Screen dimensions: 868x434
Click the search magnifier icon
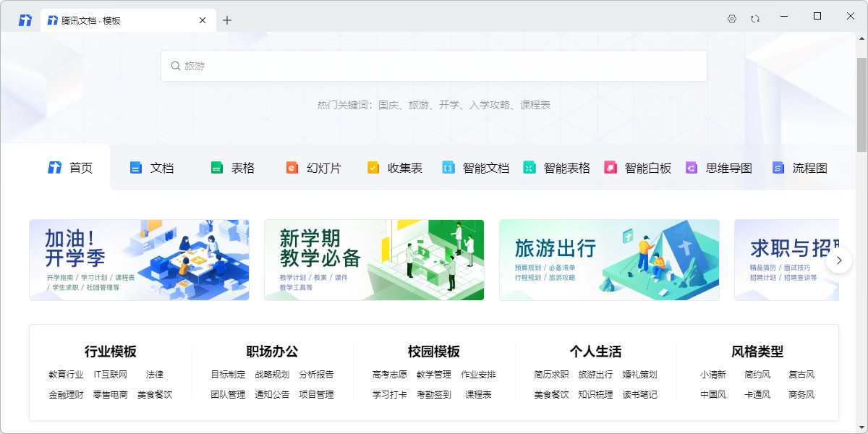175,66
